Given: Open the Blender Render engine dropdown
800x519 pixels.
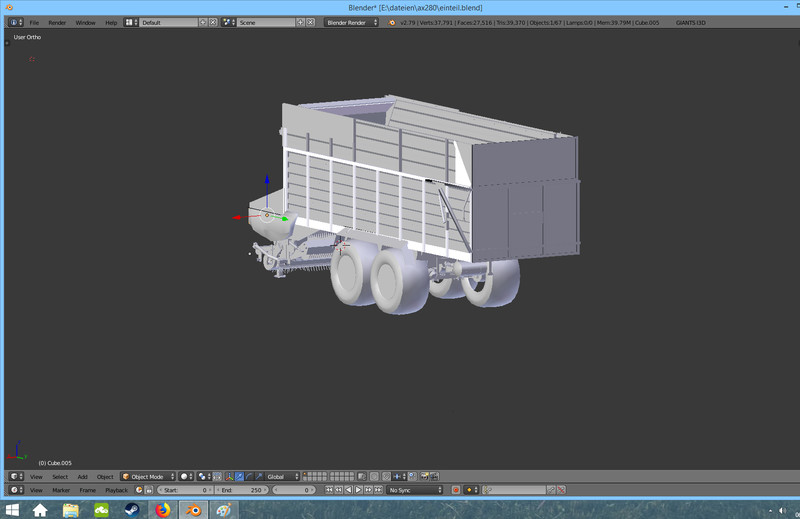Looking at the screenshot, I should coord(352,22).
